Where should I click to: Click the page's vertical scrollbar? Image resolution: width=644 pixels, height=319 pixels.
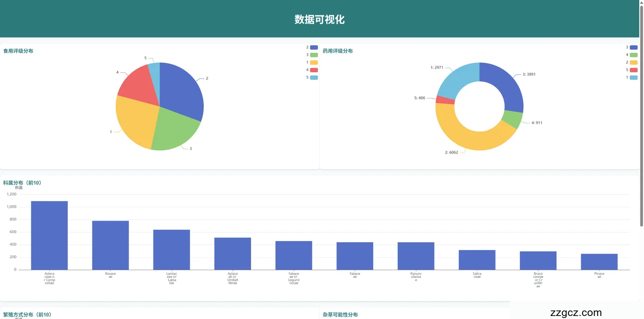pyautogui.click(x=641, y=151)
